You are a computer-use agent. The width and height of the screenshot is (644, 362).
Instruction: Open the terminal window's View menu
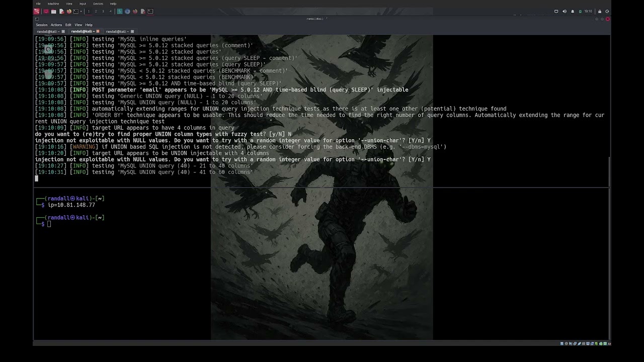78,25
